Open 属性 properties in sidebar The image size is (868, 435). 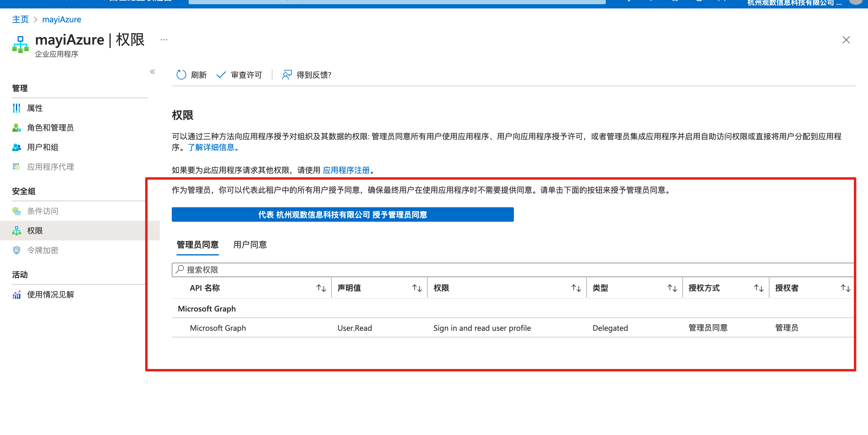35,108
